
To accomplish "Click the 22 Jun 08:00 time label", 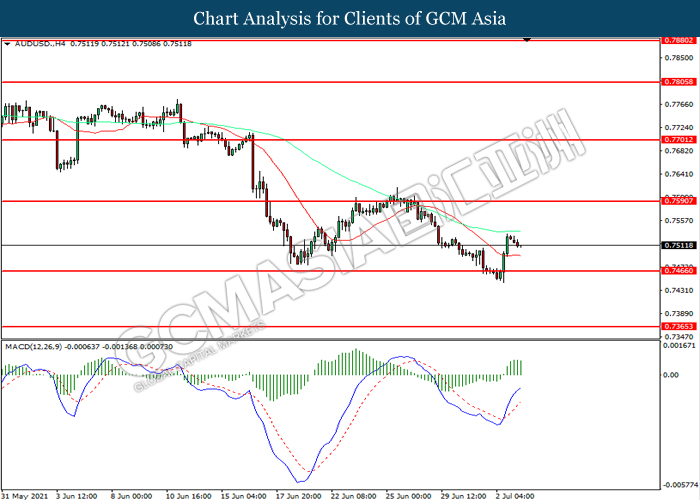I will (353, 496).
